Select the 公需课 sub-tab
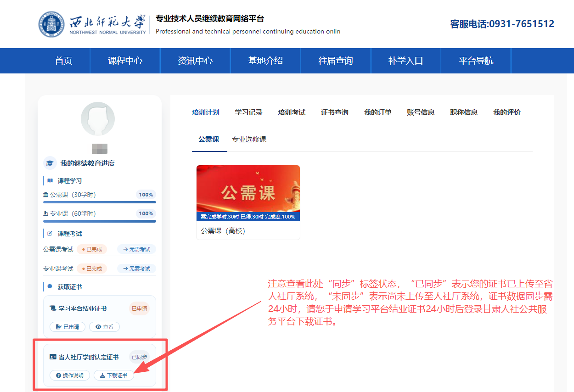This screenshot has width=574, height=392. pos(209,139)
